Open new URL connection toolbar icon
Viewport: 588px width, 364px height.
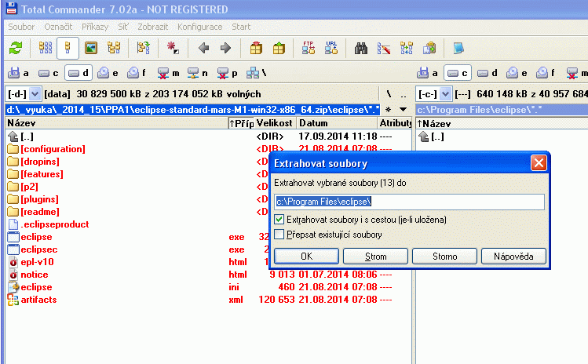click(331, 48)
